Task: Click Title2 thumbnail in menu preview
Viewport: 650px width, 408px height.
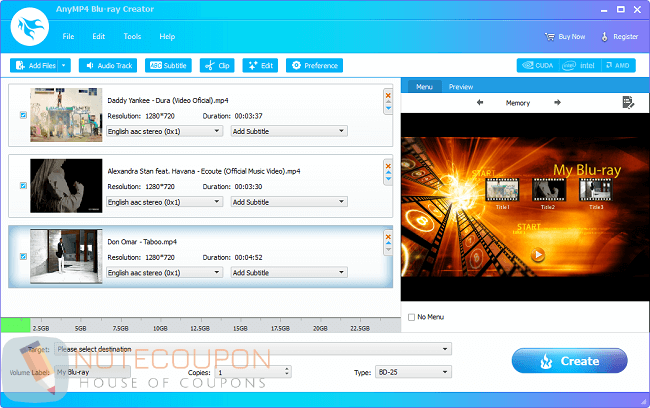Action: tap(549, 189)
